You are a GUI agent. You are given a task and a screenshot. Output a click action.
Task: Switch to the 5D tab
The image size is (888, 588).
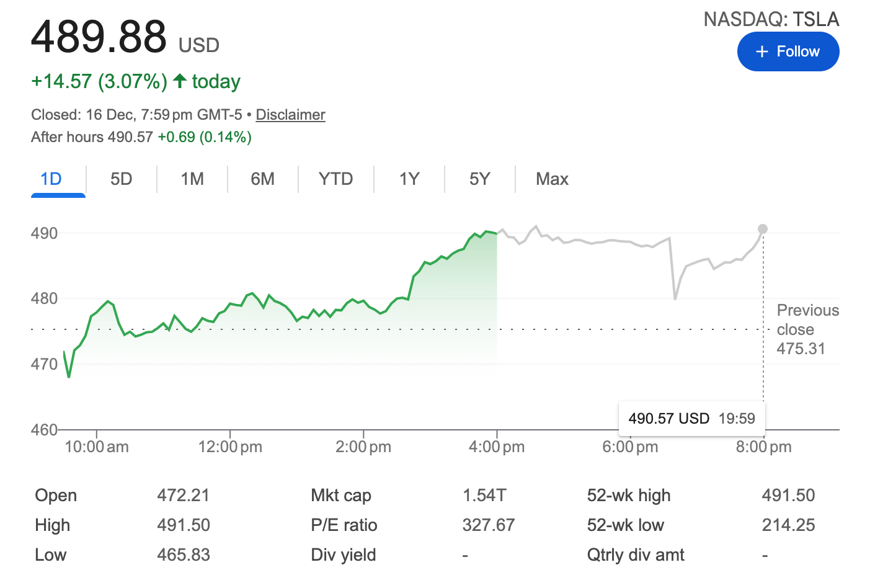coord(121,179)
